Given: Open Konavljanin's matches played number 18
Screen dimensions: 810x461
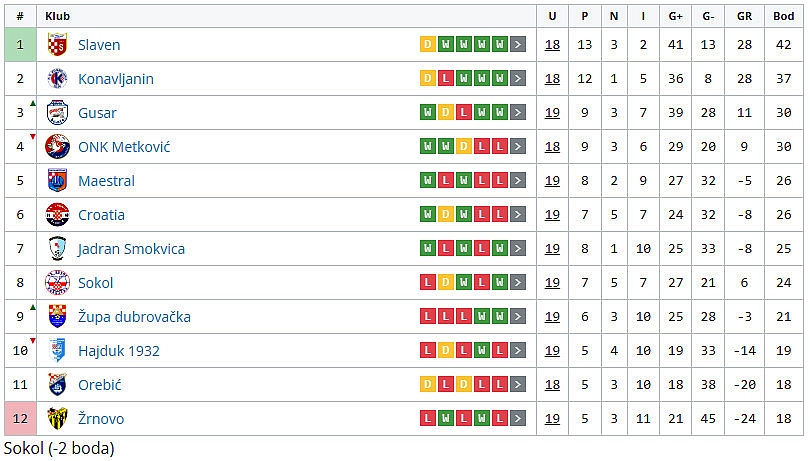Looking at the screenshot, I should point(552,79).
